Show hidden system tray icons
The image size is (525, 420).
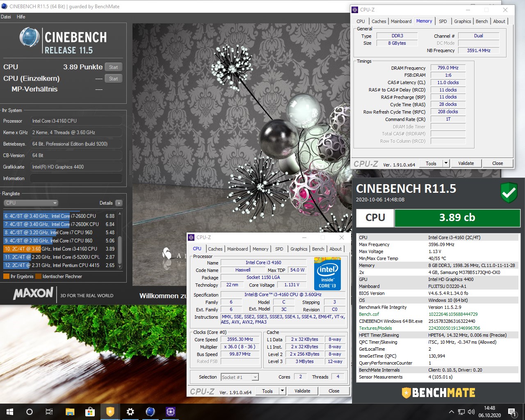(x=452, y=412)
